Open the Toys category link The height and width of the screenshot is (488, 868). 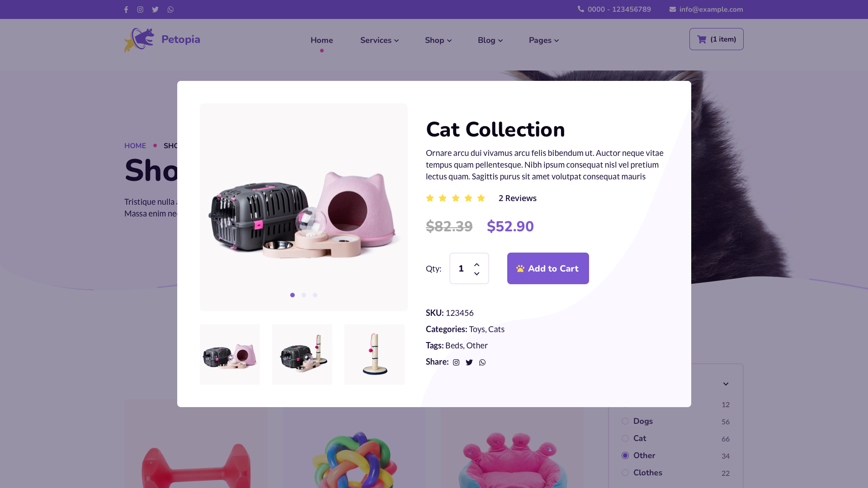point(476,329)
